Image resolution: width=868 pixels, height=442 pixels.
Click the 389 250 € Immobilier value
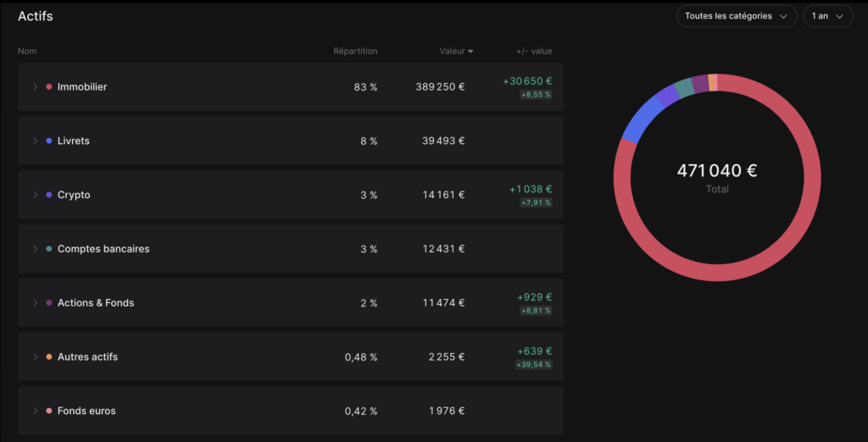pyautogui.click(x=440, y=87)
